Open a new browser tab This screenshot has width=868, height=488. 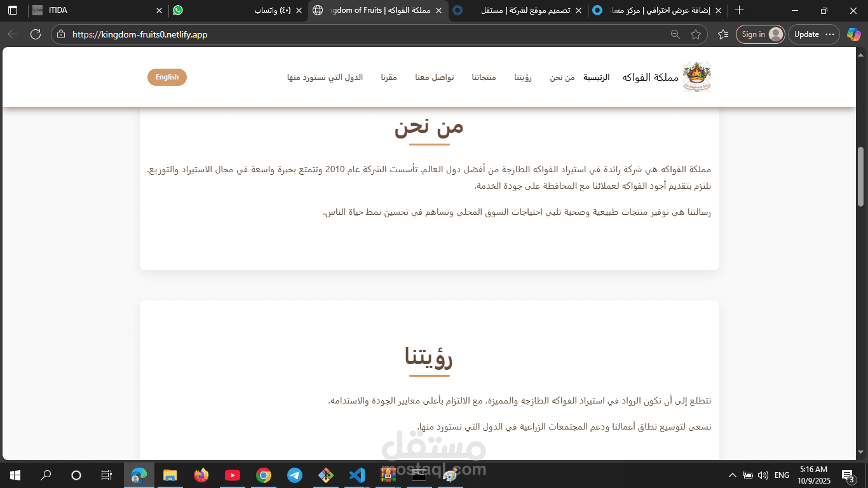tap(739, 10)
